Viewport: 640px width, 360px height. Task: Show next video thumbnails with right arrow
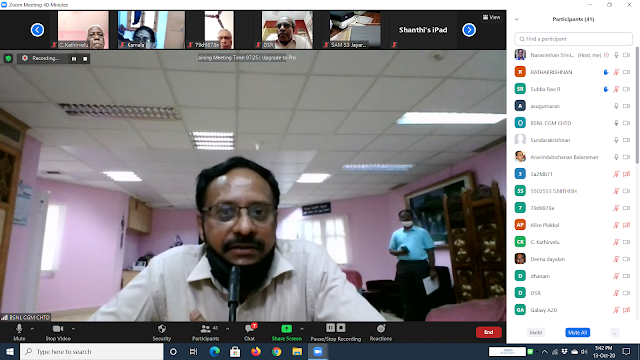point(469,30)
